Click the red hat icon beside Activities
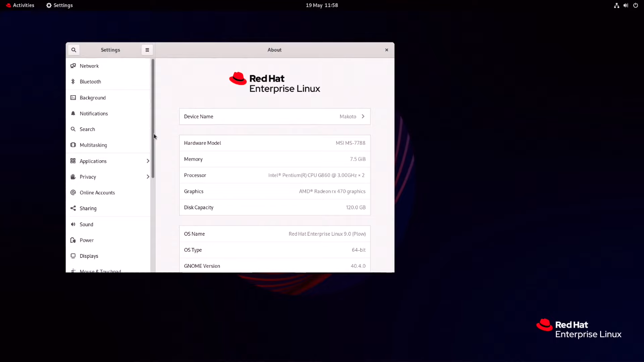The width and height of the screenshot is (644, 362). point(8,5)
